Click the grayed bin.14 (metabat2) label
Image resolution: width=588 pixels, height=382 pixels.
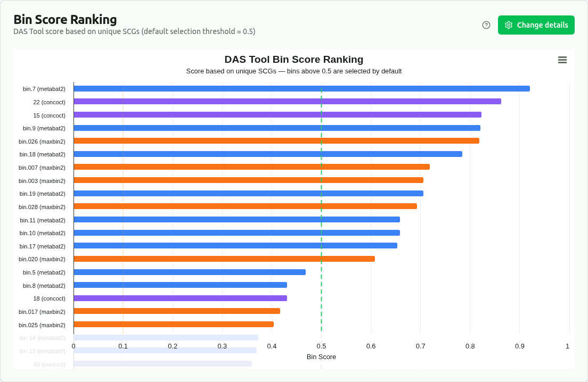[43, 338]
